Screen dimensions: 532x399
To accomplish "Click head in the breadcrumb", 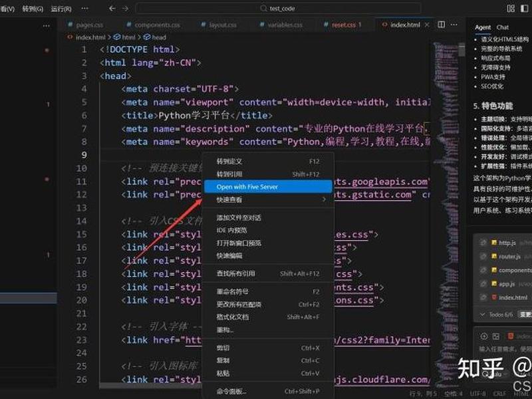I will tap(159, 37).
